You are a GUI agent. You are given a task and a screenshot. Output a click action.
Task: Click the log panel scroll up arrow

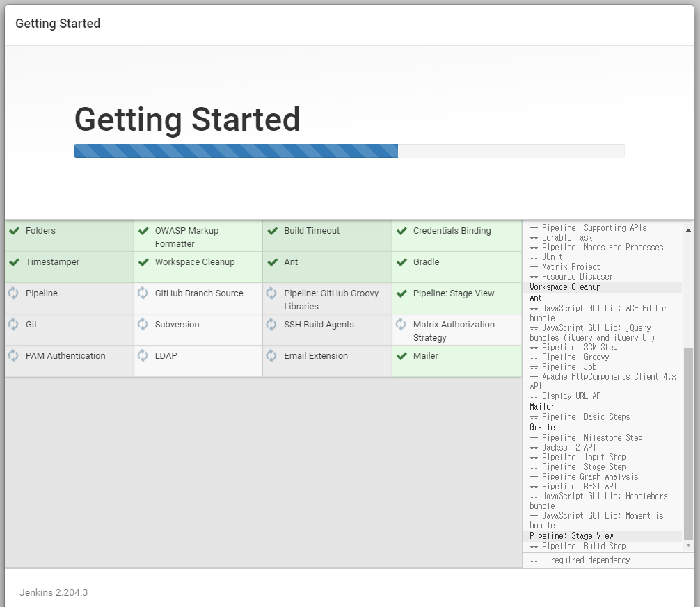pyautogui.click(x=688, y=230)
